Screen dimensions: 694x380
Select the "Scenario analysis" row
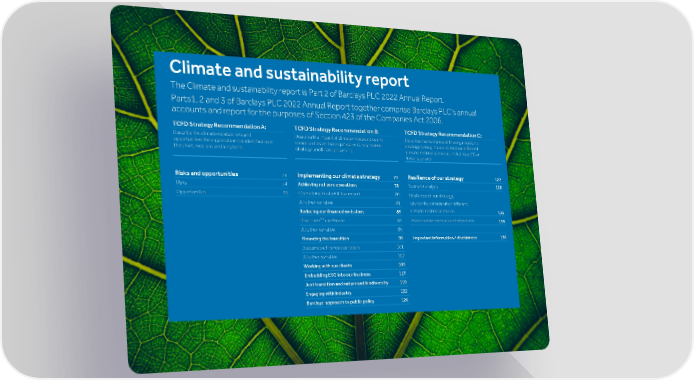click(455, 187)
